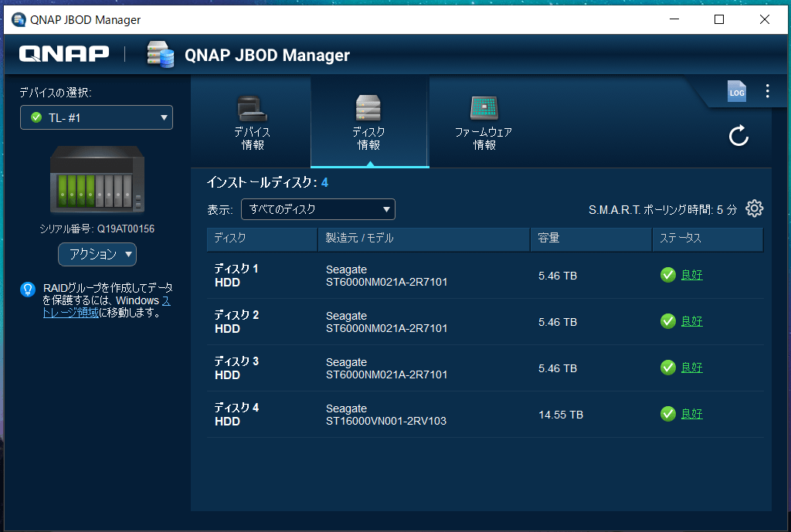The height and width of the screenshot is (532, 791).
Task: Click the 5.46 TB capacity of ディスク 2
Action: coord(558,322)
